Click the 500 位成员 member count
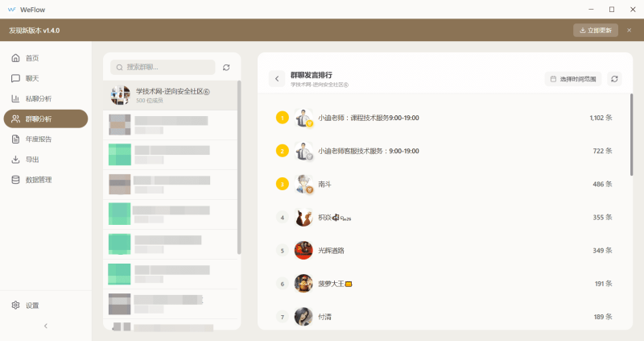Screen dimensions: 644x341 (150, 101)
